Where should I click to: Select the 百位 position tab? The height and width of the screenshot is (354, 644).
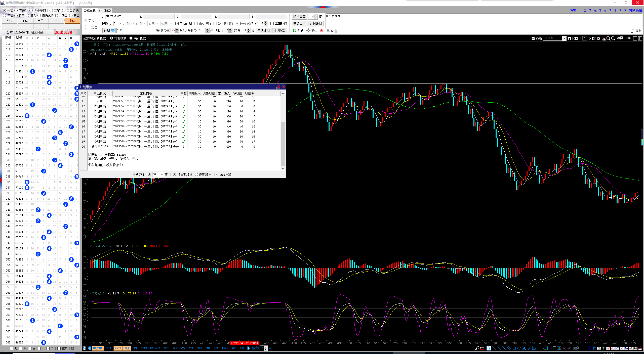click(x=41, y=21)
